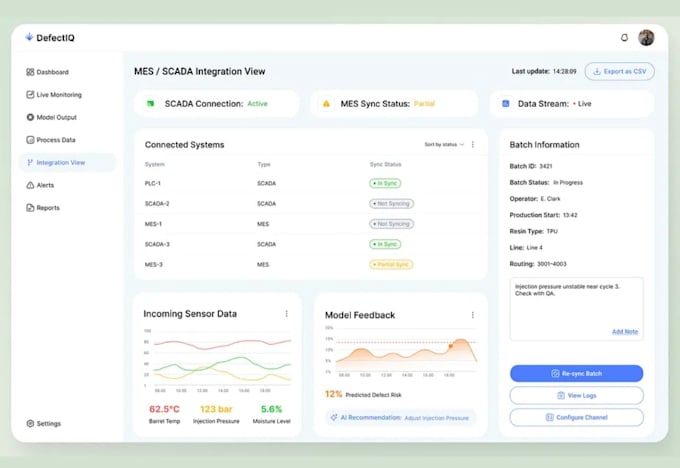Click Partial Sync badge for MES-3
This screenshot has width=680, height=468.
(391, 265)
